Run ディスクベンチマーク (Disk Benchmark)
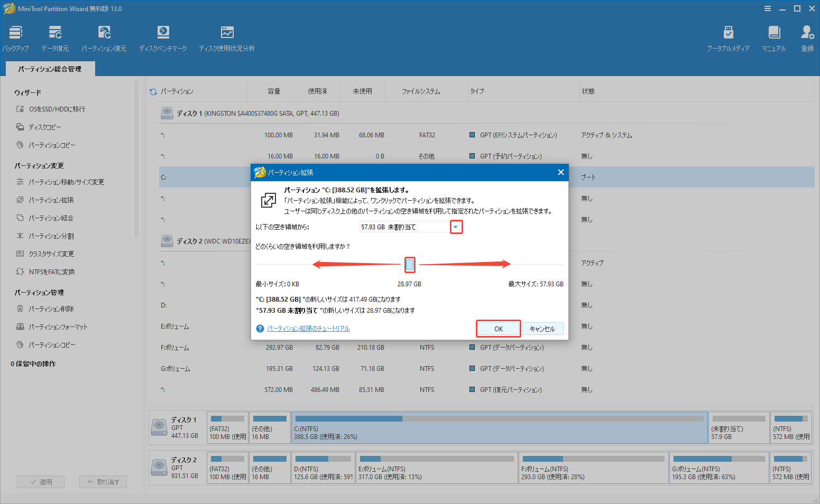This screenshot has width=820, height=504. point(163,37)
